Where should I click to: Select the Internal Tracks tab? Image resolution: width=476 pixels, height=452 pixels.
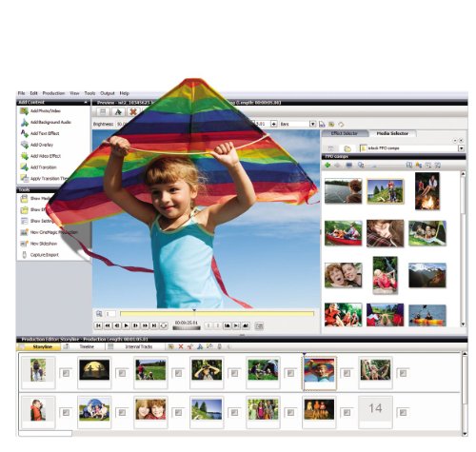click(x=134, y=347)
